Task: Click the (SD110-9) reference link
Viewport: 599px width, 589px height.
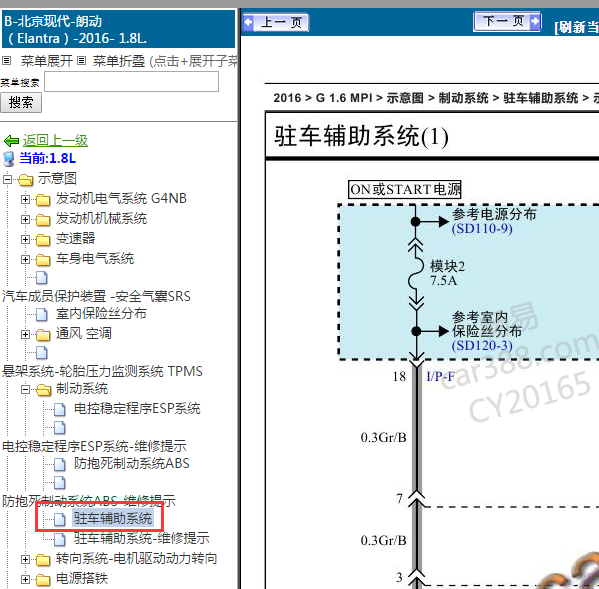Action: click(482, 229)
